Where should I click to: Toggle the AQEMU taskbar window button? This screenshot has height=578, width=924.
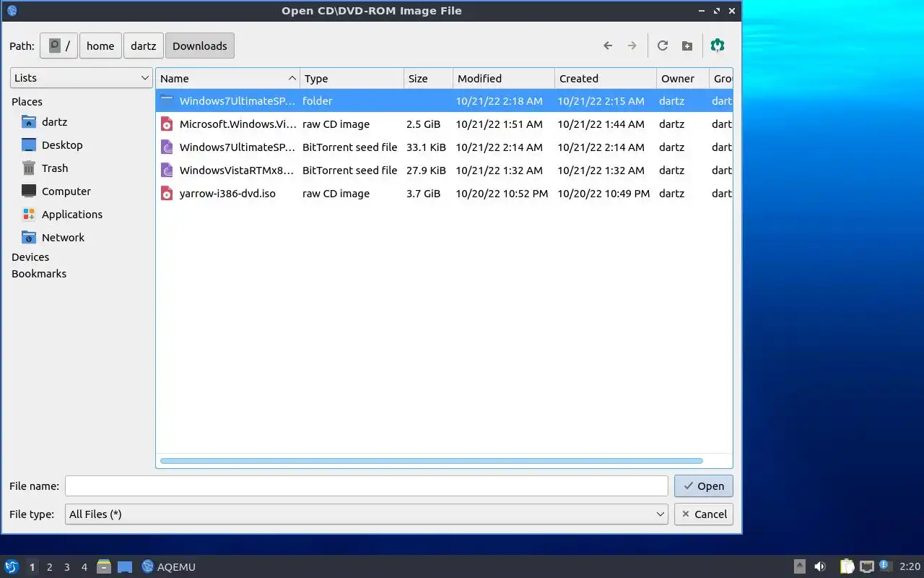click(169, 567)
